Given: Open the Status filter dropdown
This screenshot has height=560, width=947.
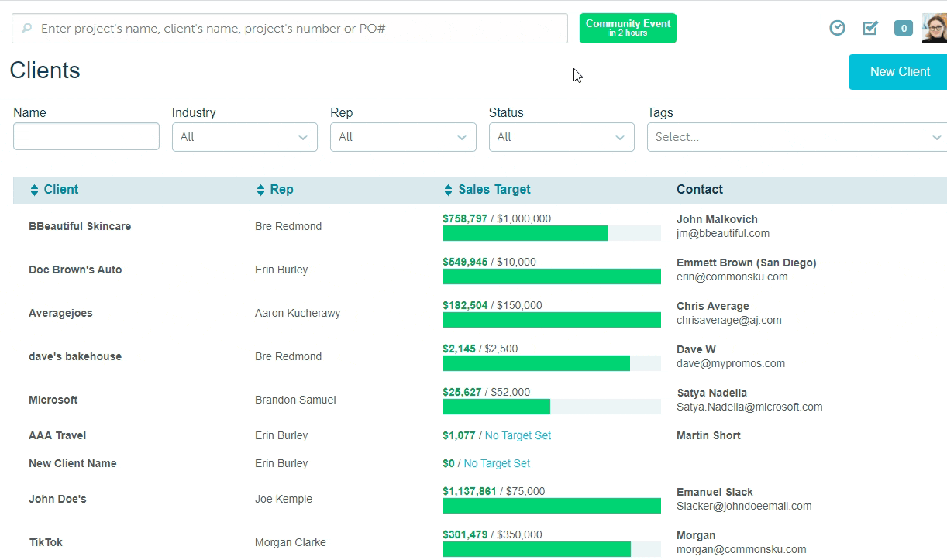Looking at the screenshot, I should (x=561, y=136).
